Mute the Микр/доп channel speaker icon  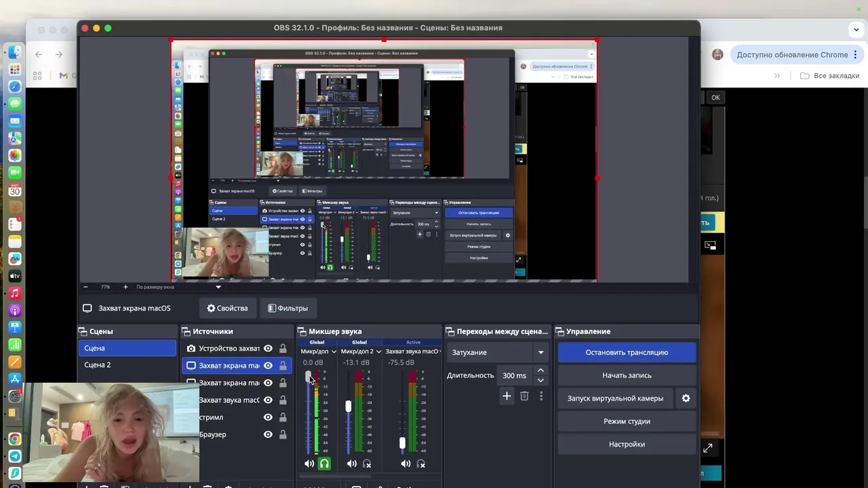point(309,464)
